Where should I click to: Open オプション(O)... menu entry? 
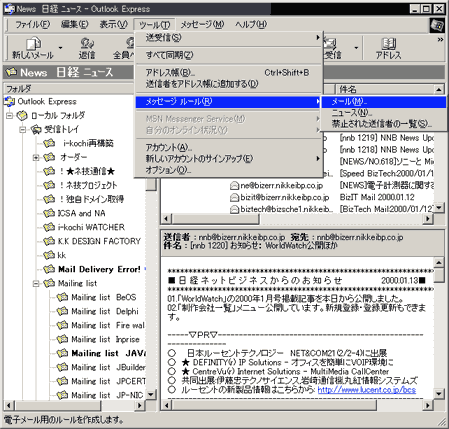pos(228,170)
